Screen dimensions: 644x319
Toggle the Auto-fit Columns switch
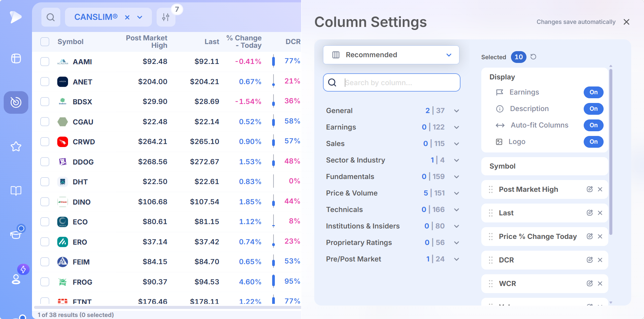(593, 125)
